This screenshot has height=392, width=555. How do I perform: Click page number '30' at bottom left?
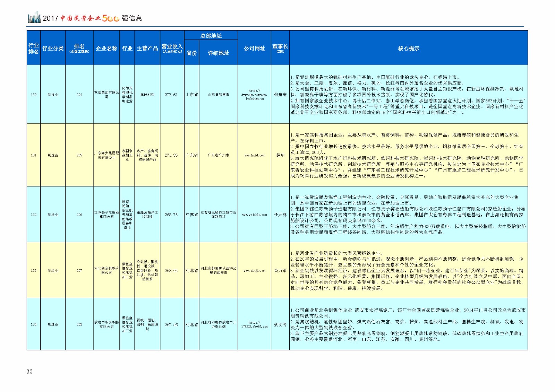[x=29, y=372]
